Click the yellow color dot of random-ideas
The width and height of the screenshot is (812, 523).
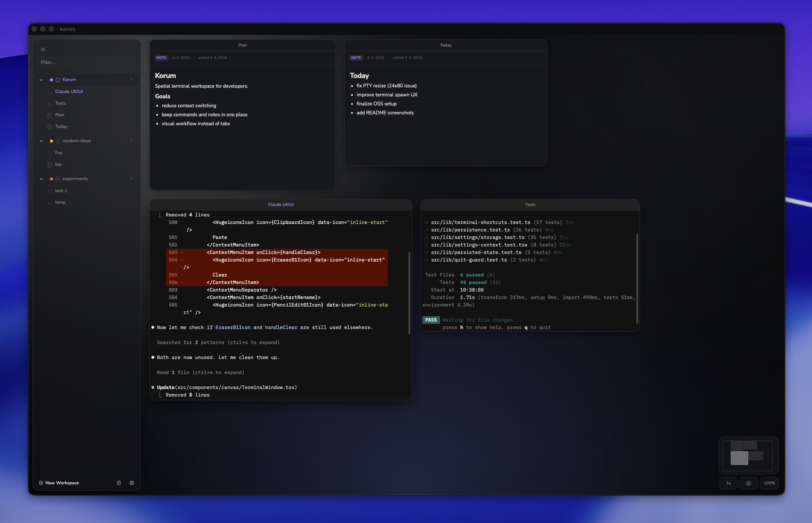(51, 141)
